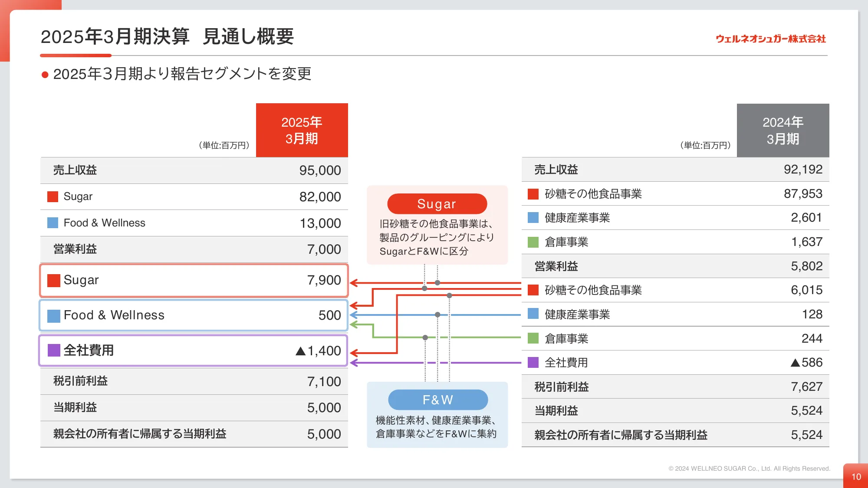The width and height of the screenshot is (868, 488).
Task: Click the 倉庫事業 profit value 244
Action: pyautogui.click(x=812, y=339)
